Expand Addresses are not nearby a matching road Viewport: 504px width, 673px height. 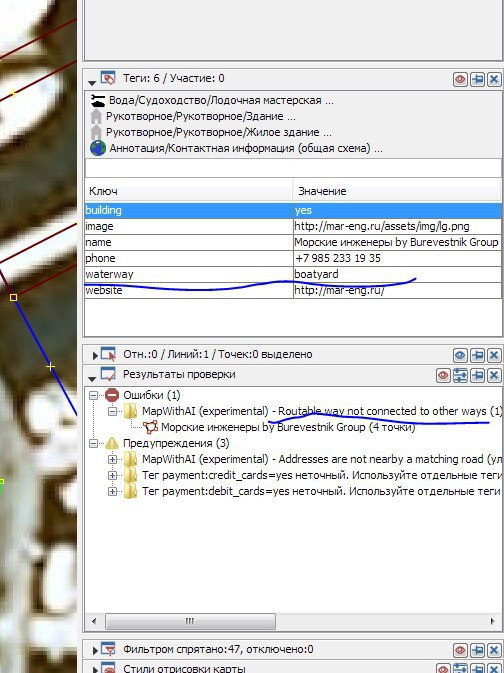pos(112,459)
